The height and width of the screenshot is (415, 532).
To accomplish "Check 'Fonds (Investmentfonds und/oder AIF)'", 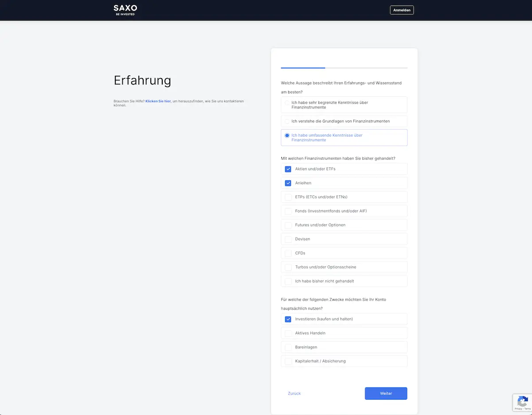I will [288, 211].
